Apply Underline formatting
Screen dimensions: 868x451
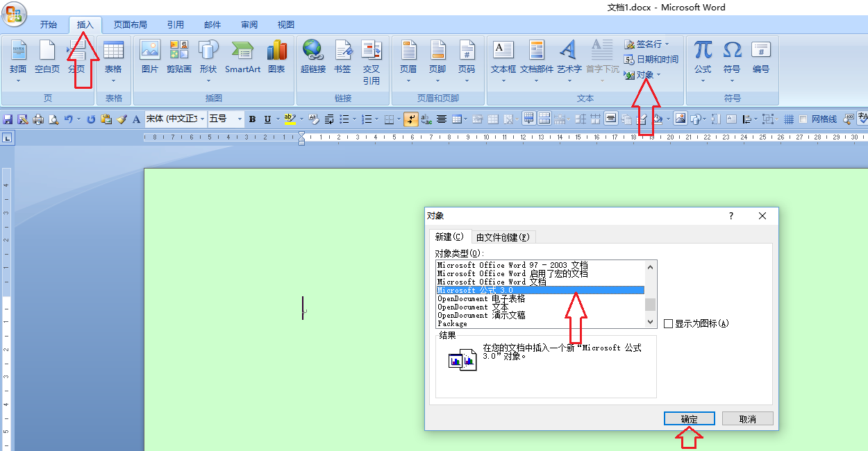[x=267, y=119]
